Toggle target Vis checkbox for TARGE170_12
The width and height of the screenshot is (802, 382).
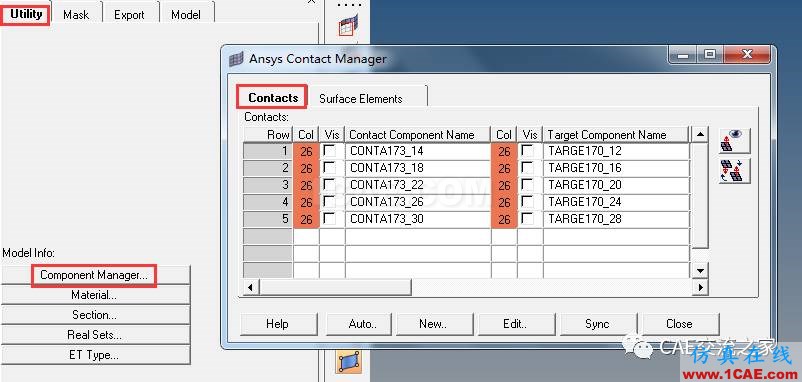click(527, 151)
